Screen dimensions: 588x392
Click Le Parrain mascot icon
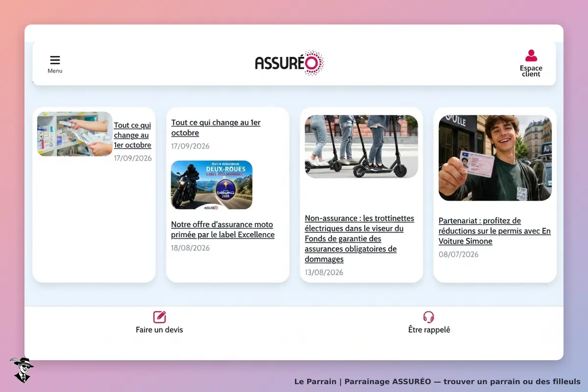(x=22, y=370)
